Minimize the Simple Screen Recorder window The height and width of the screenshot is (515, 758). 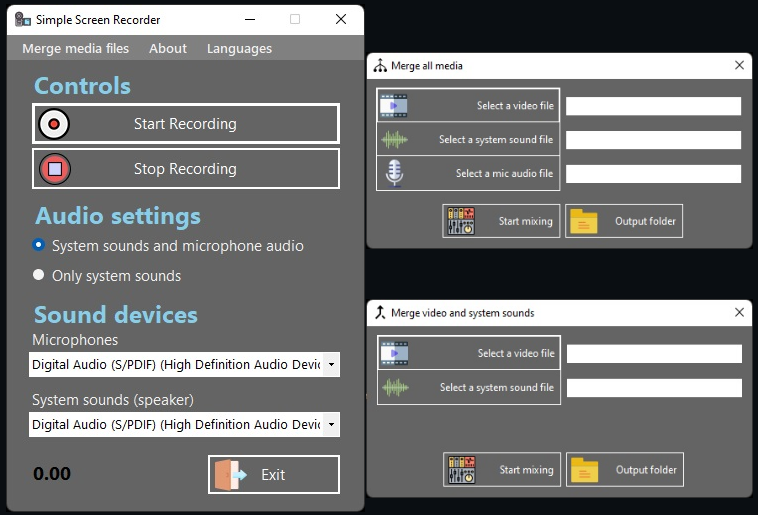pyautogui.click(x=250, y=19)
